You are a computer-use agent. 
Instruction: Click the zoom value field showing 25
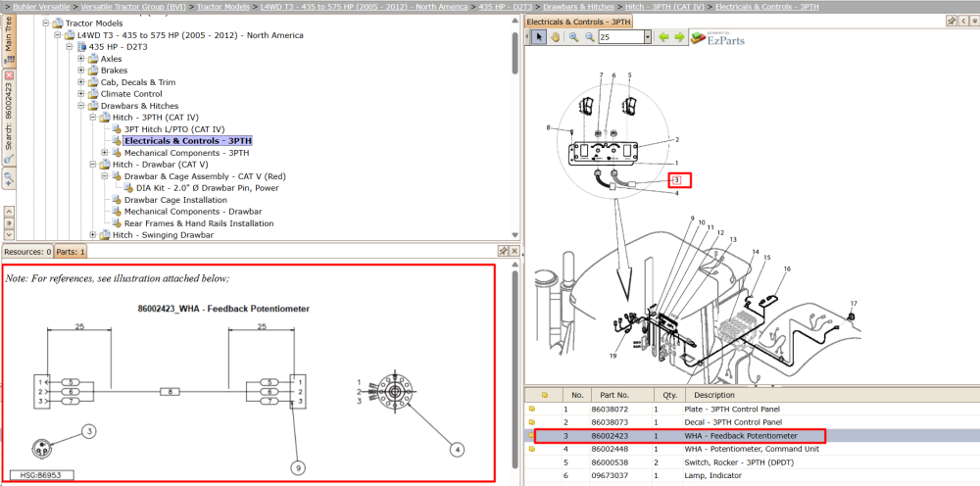[x=620, y=37]
